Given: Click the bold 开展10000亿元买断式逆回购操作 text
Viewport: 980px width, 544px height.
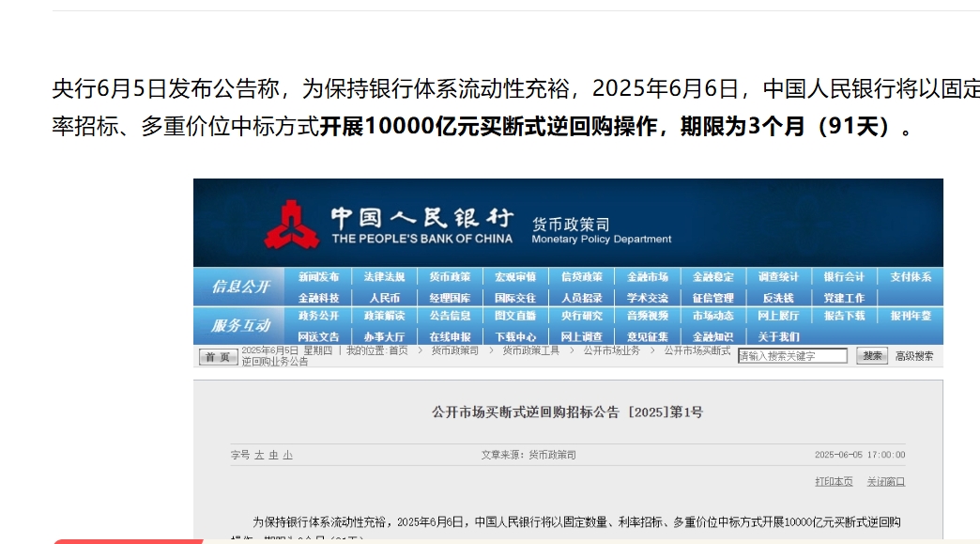Looking at the screenshot, I should pos(487,126).
